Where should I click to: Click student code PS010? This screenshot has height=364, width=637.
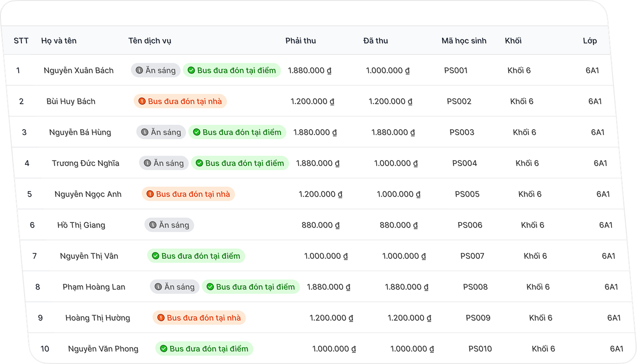pos(480,349)
